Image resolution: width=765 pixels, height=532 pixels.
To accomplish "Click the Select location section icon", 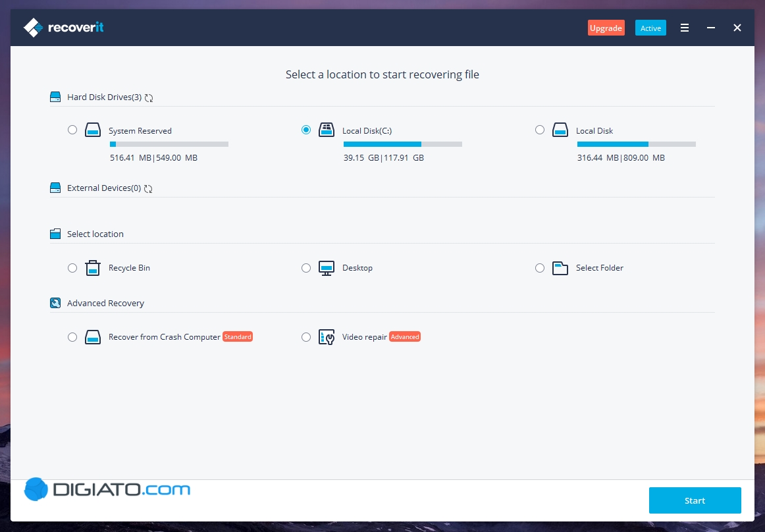I will pos(55,234).
